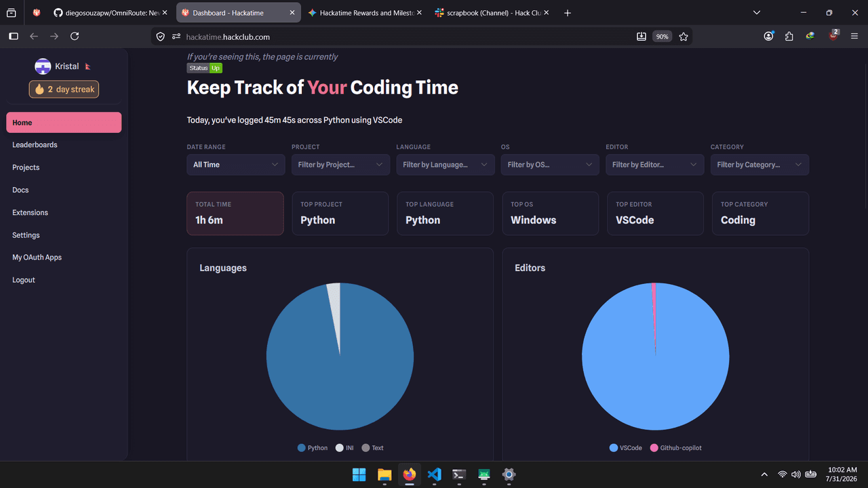
Task: Click the address bar URL hackatime.hackclub.com
Action: point(228,37)
